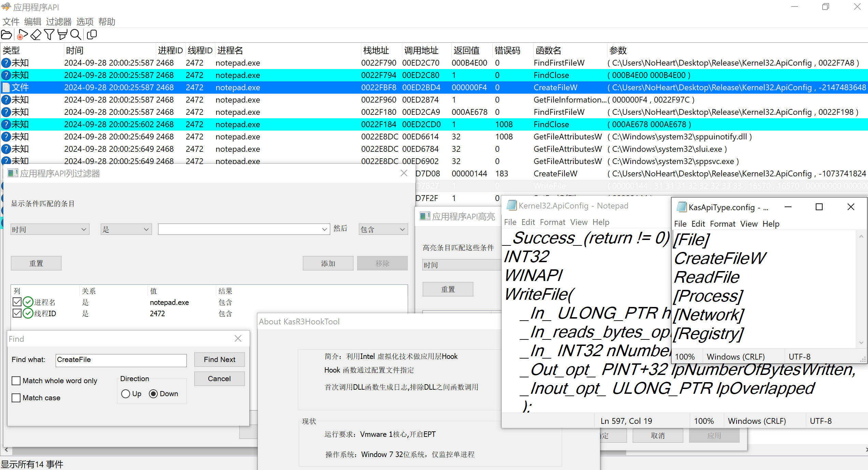The height and width of the screenshot is (470, 868).
Task: Click the KasApiType.config vertical scrollbar down arrow
Action: tap(861, 343)
